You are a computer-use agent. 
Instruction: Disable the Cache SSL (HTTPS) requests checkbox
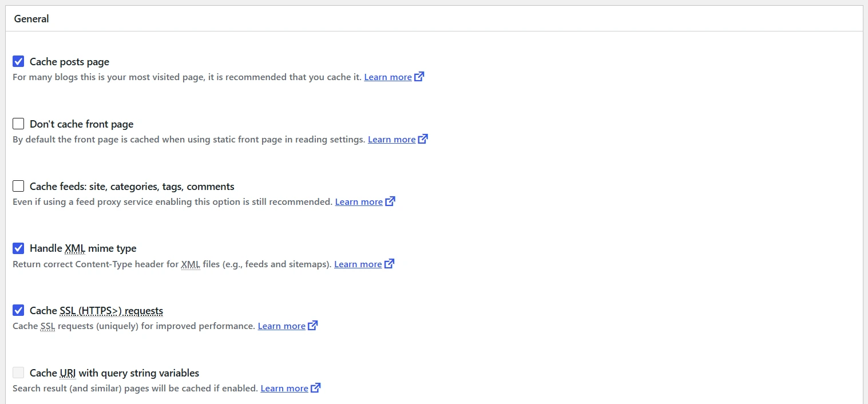pos(18,310)
